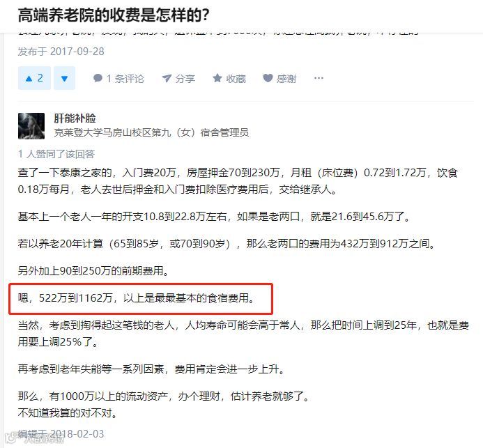Upvote the answer with 2 votes
Screen dimensions: 483x448
coord(34,78)
